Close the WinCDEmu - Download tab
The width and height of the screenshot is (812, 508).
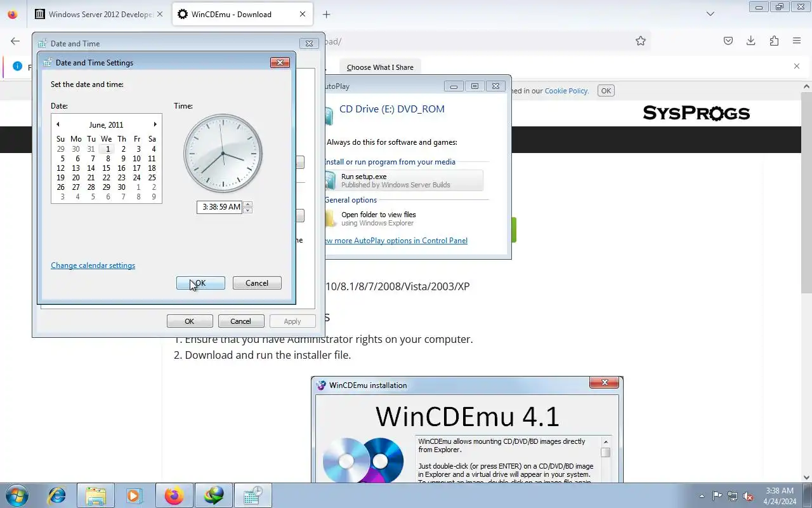tap(303, 14)
